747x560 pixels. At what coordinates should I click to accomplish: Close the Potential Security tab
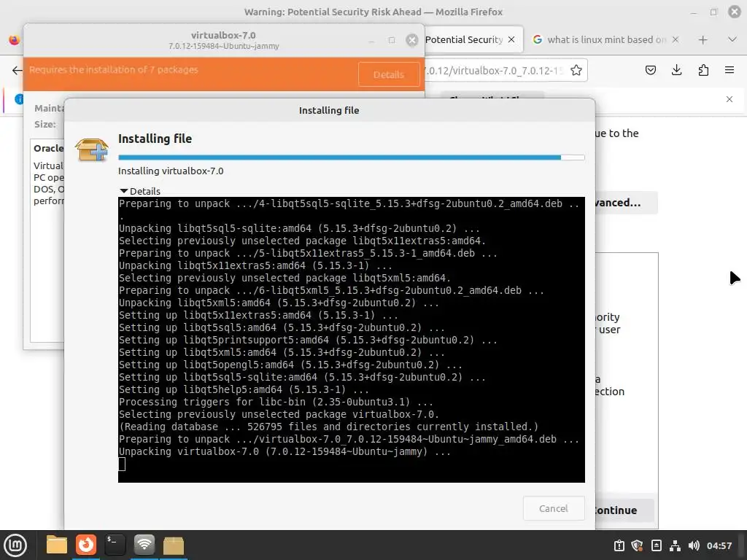(x=511, y=39)
